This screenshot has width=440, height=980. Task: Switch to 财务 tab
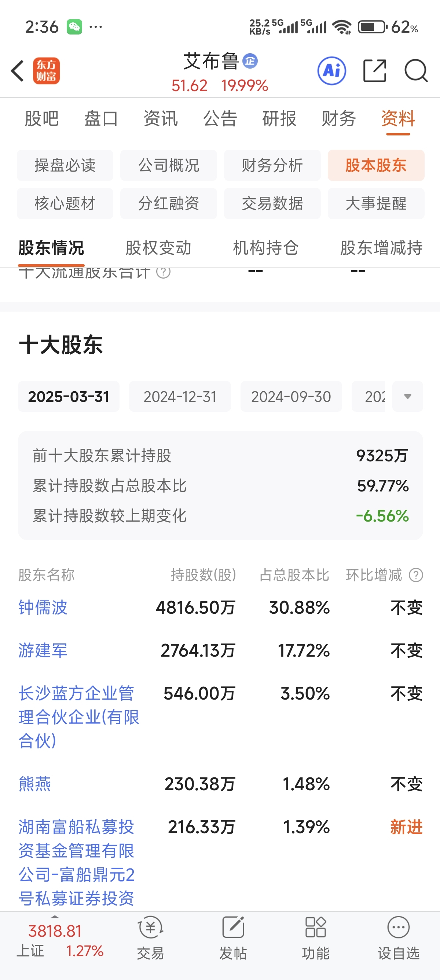pos(338,118)
